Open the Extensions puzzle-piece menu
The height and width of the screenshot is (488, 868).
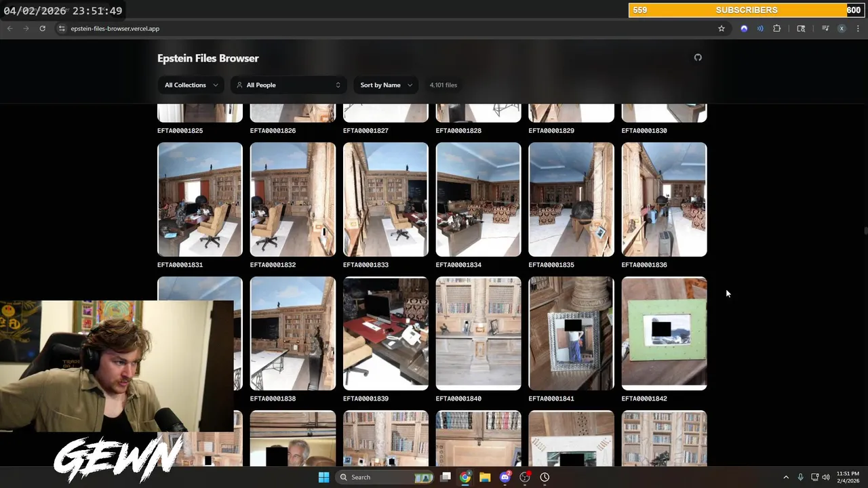777,28
